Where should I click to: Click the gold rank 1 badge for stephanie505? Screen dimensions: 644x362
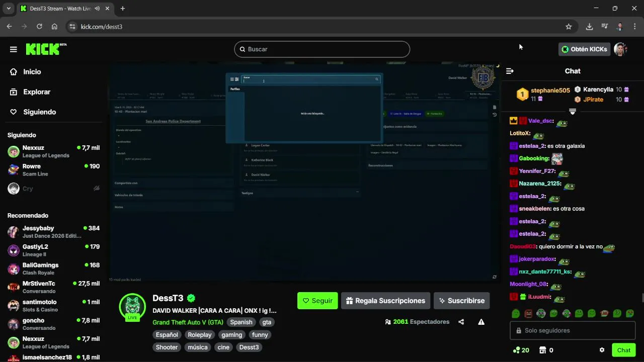tap(523, 94)
